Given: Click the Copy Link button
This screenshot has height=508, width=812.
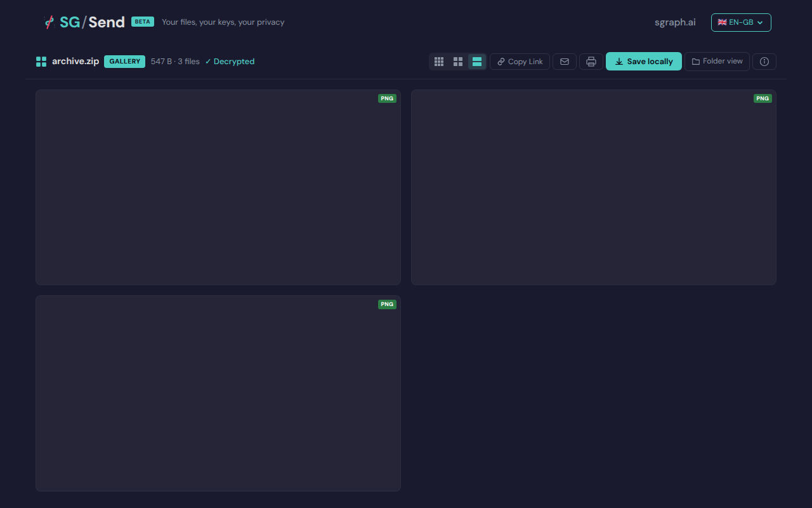Looking at the screenshot, I should tap(520, 62).
